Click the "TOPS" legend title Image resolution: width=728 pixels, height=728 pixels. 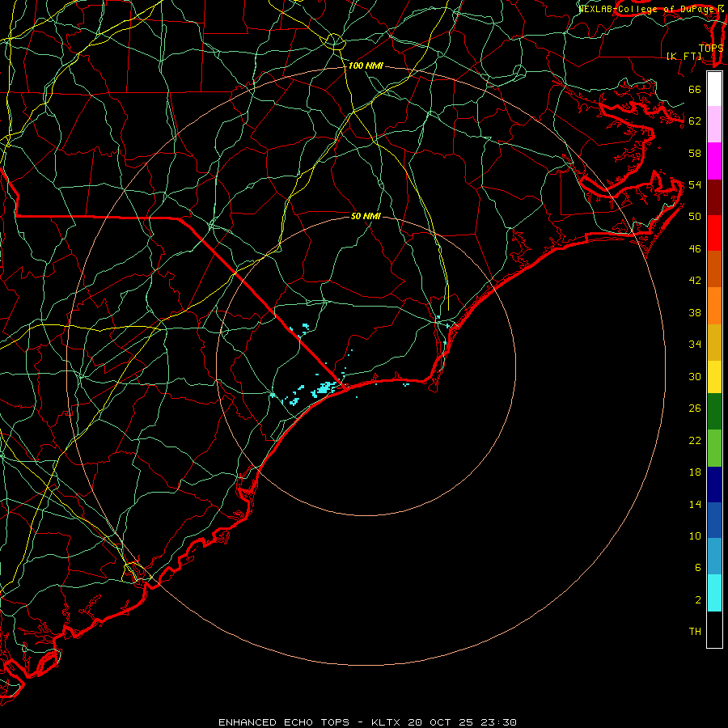[711, 48]
